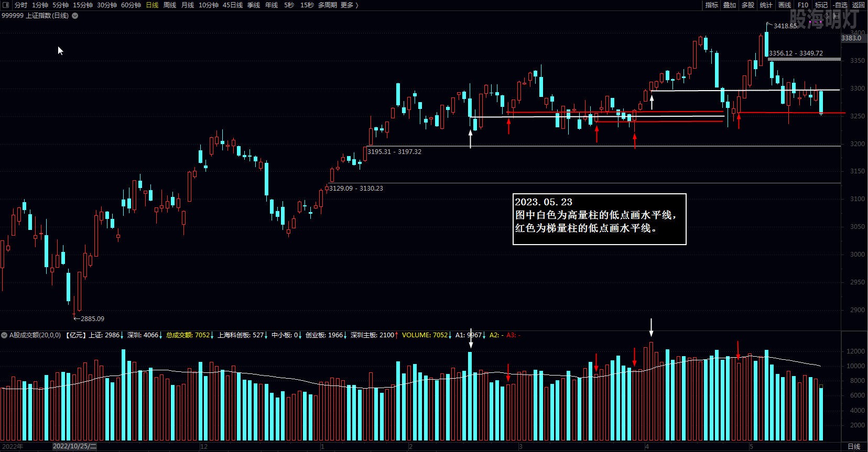Screen dimensions: 868x452
Task: Open dropdown beside 上证指数(日线) title
Action: click(75, 16)
